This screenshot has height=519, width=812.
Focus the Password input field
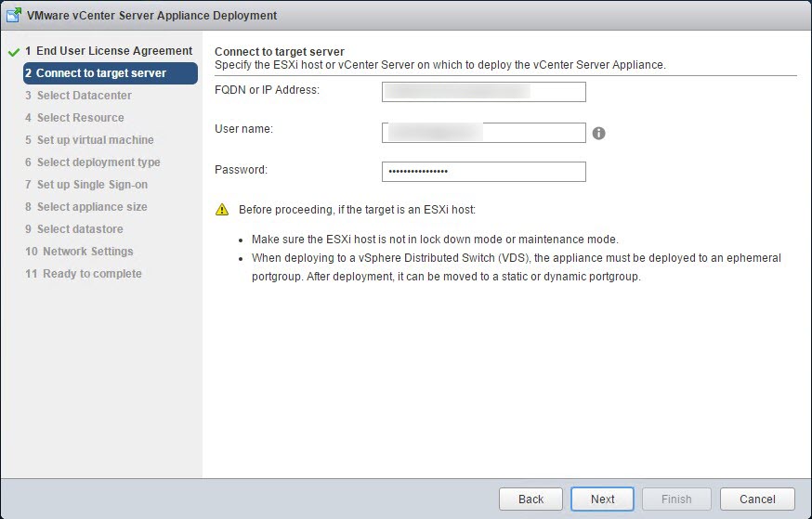484,172
